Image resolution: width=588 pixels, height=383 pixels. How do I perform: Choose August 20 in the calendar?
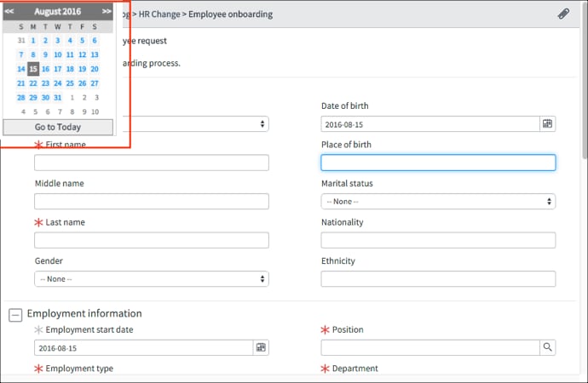[95, 69]
